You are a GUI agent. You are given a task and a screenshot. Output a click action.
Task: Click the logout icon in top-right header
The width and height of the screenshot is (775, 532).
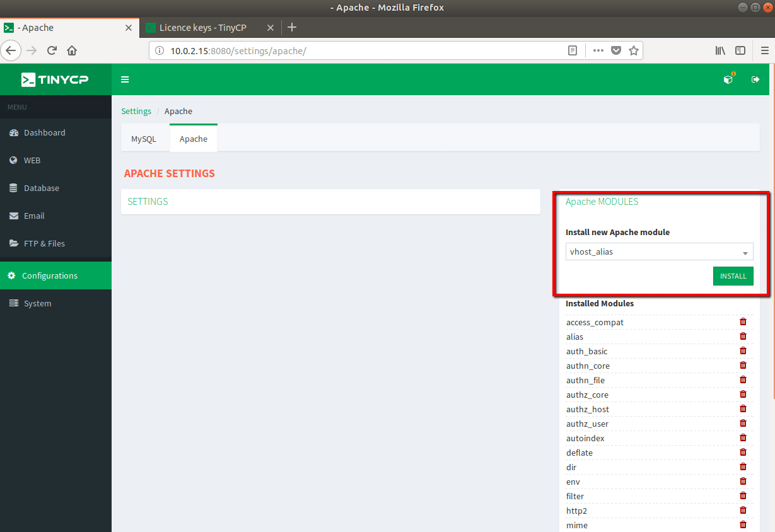point(755,79)
